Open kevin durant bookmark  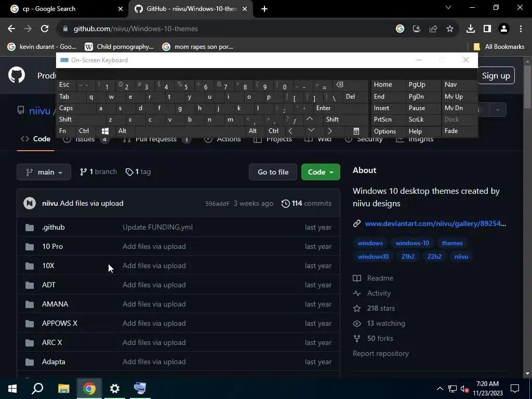coord(42,47)
